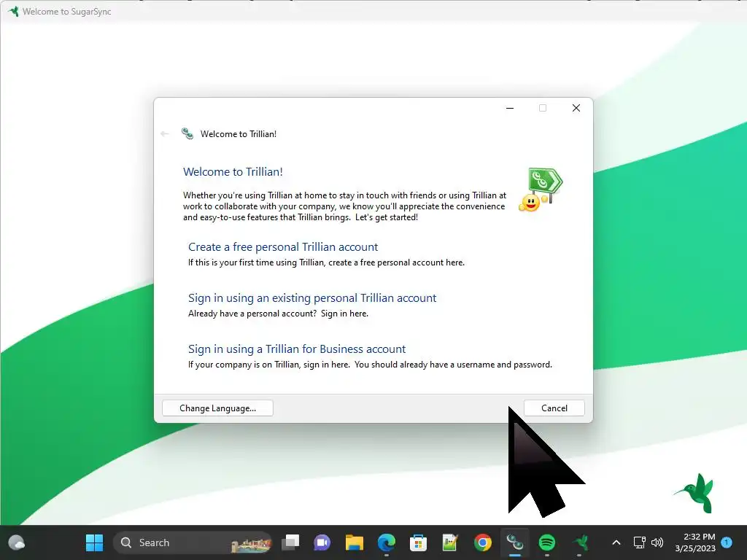Open Task View from the taskbar
The image size is (747, 560).
290,542
